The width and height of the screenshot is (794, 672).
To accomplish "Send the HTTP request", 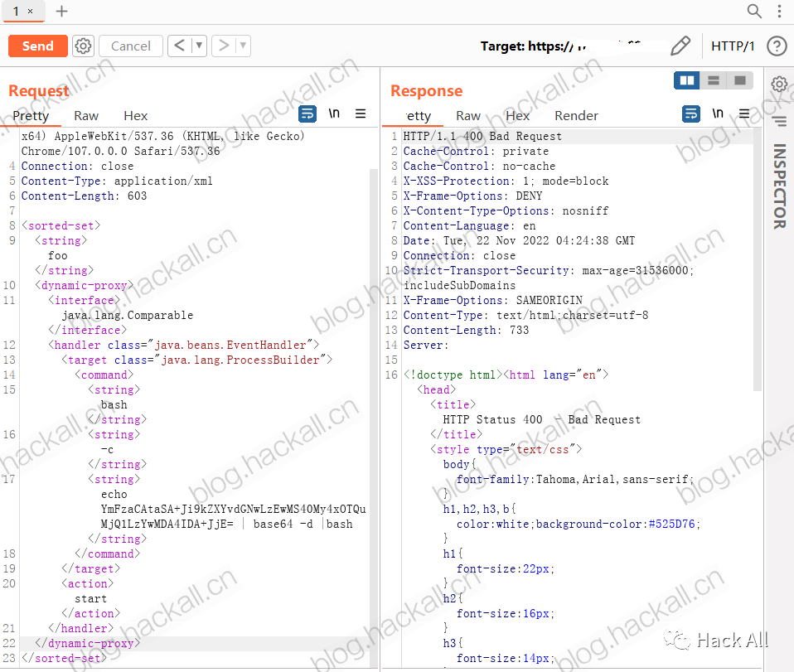I will [x=38, y=46].
